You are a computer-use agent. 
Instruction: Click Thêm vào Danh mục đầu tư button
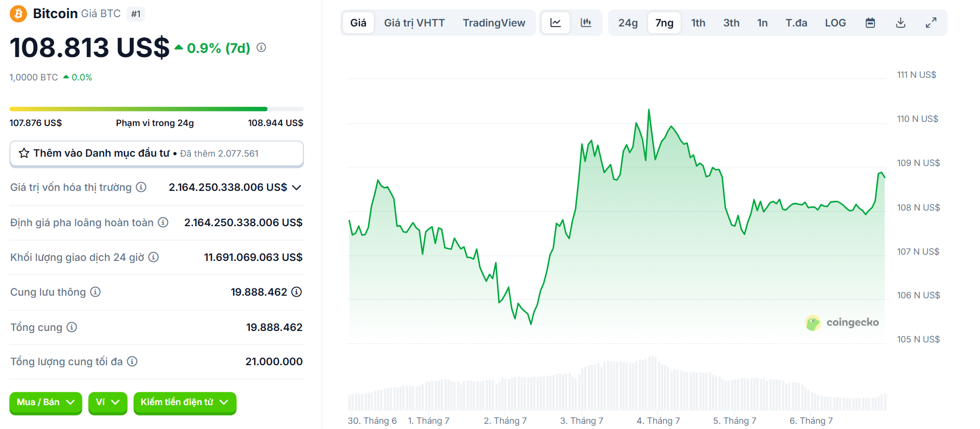156,154
